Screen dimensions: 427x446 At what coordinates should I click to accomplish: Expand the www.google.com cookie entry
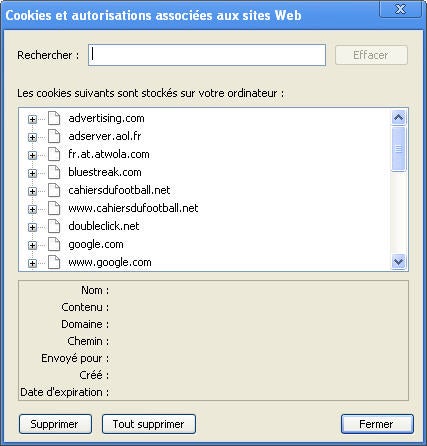click(32, 263)
